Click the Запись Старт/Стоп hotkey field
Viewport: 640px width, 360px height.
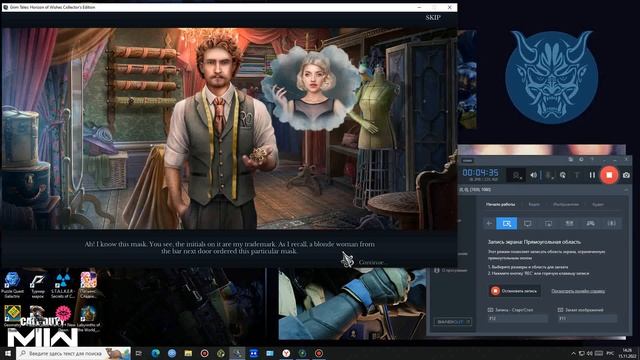coord(518,318)
